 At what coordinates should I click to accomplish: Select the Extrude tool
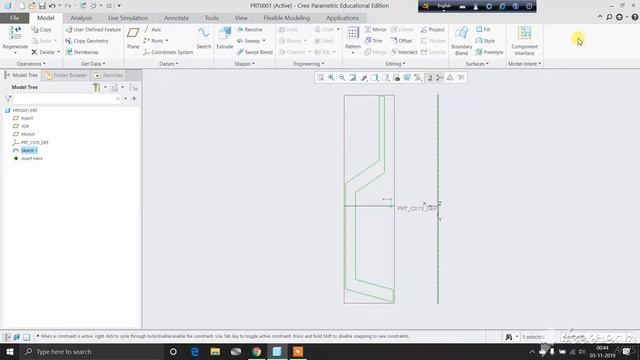click(224, 38)
